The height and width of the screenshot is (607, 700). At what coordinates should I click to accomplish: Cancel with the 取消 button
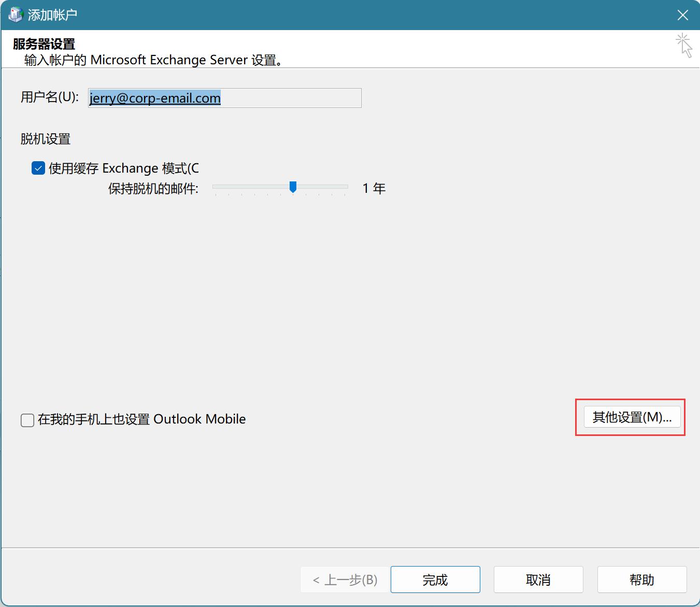point(538,580)
